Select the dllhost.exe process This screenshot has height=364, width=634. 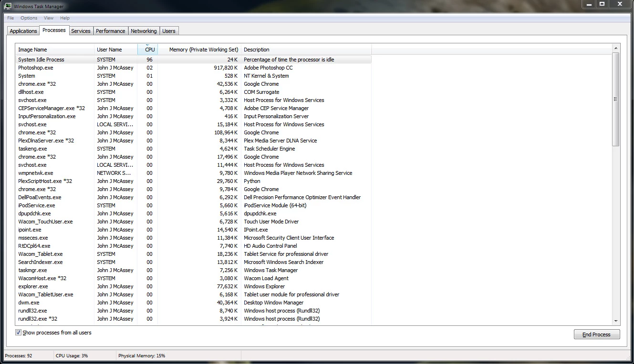[x=193, y=92]
